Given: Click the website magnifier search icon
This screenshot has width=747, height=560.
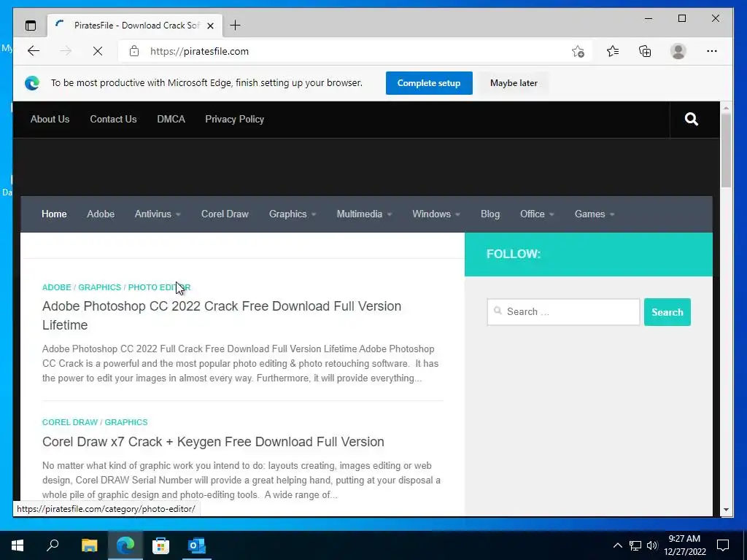Looking at the screenshot, I should [x=692, y=119].
